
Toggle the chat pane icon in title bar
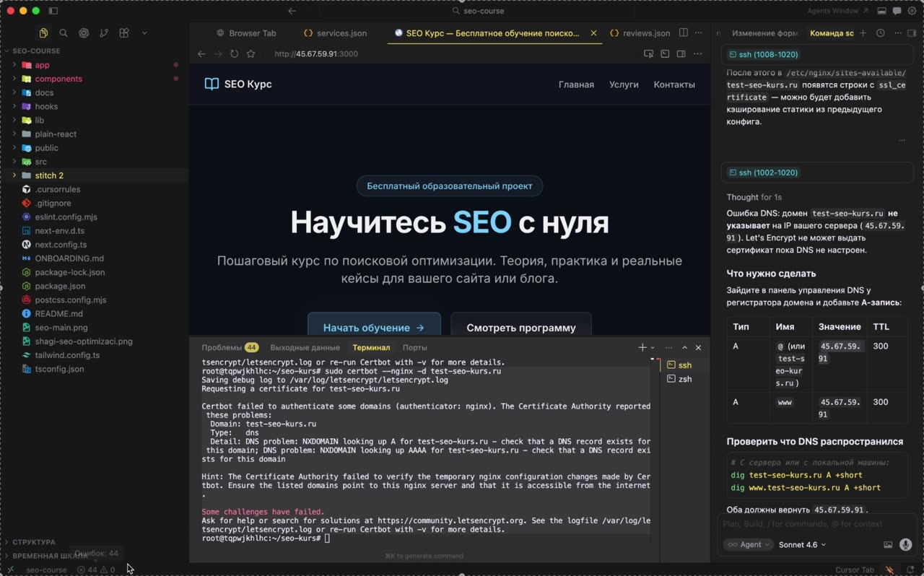(x=897, y=11)
